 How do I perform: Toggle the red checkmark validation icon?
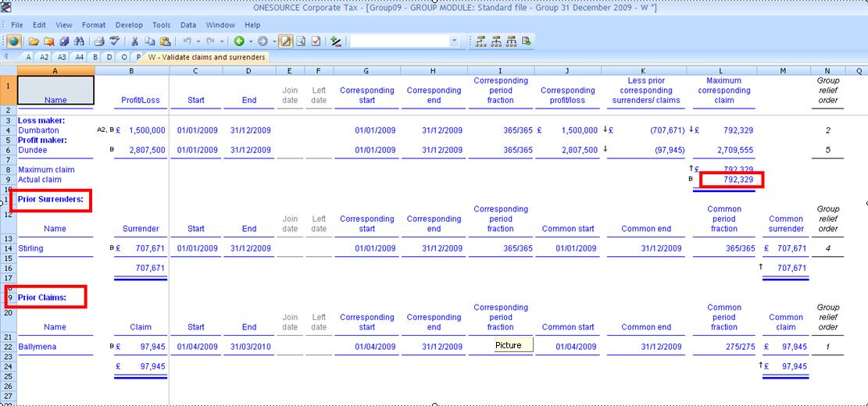tap(316, 41)
